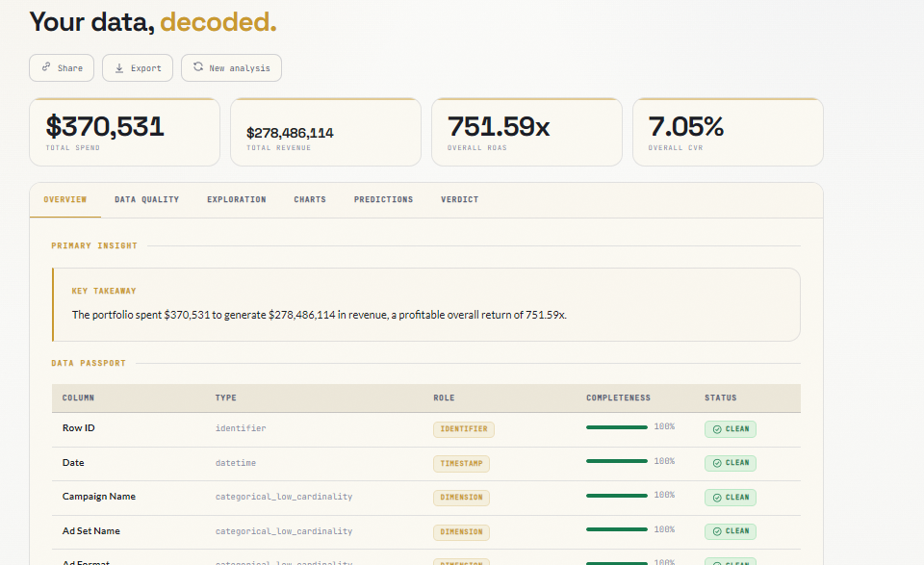Click the Overall ROAS 751.59x card

coord(526,132)
